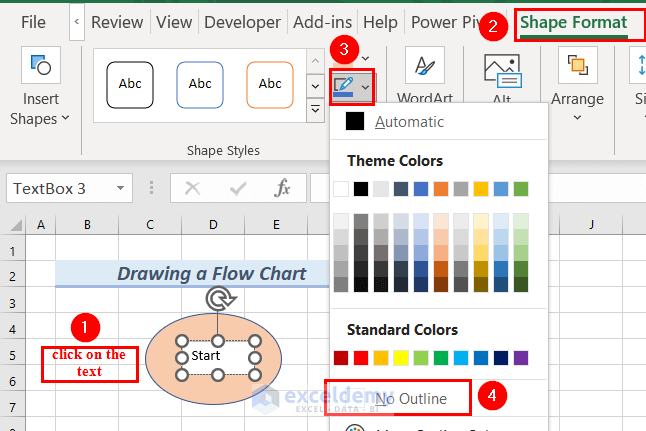Pick the purple standard color swatch
Screen dimensions: 646x431
click(x=521, y=358)
